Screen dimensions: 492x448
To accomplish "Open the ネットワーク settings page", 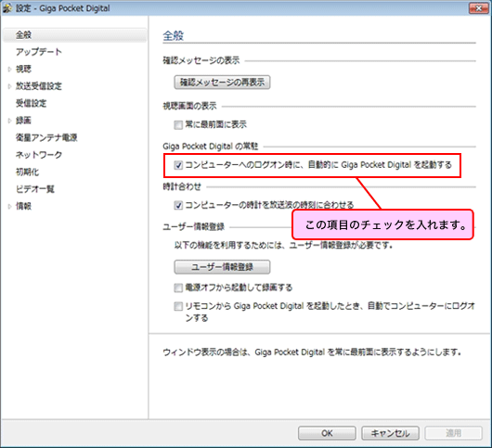I will [x=39, y=155].
